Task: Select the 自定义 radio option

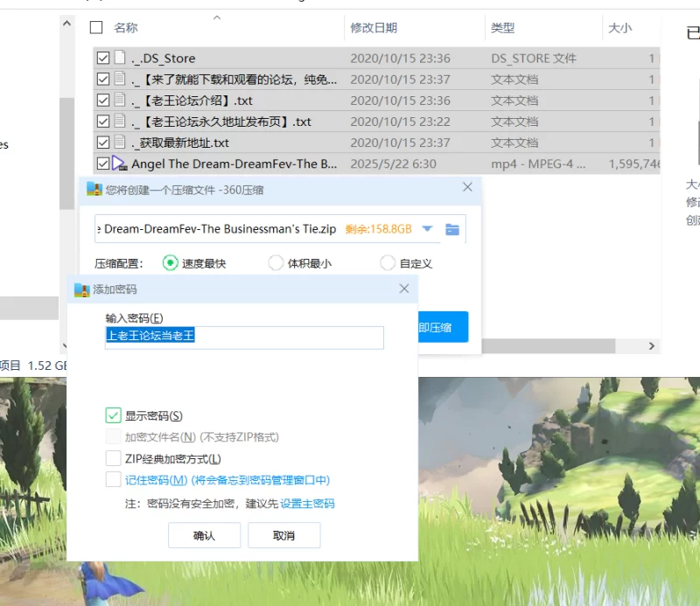Action: click(387, 263)
